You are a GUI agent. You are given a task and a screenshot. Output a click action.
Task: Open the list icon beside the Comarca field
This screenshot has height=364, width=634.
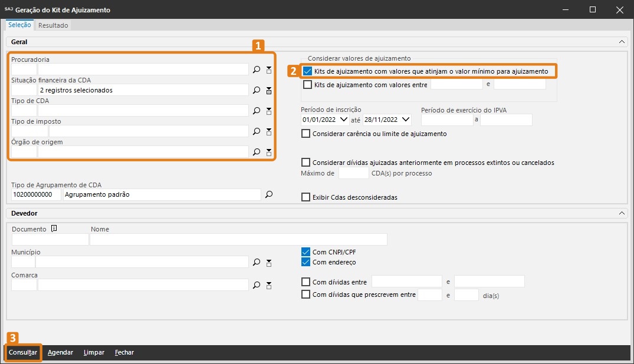click(x=269, y=285)
